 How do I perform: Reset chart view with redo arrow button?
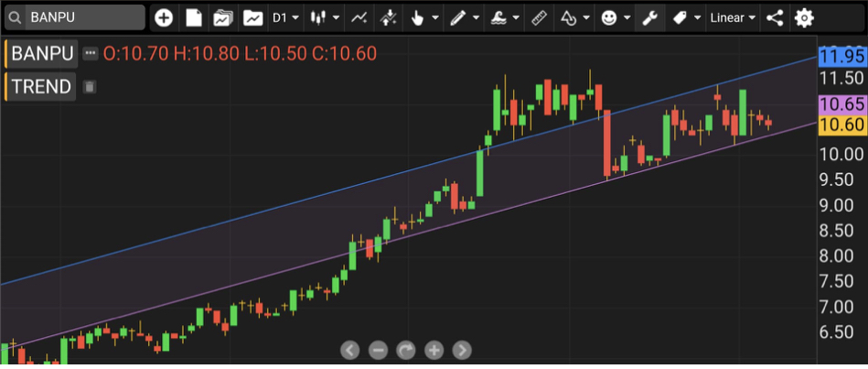406,350
